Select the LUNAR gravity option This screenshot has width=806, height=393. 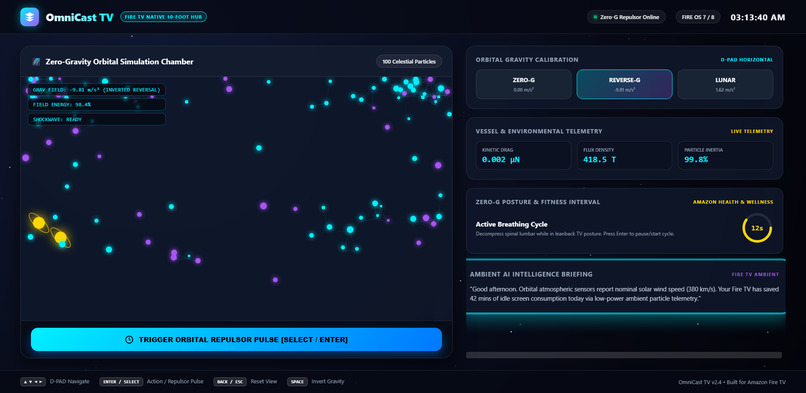pos(725,84)
